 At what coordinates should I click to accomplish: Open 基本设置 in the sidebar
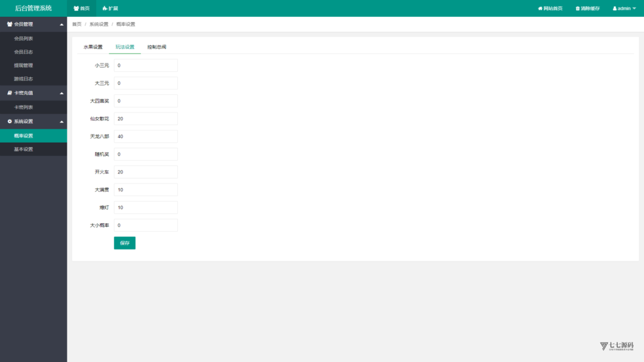pos(23,150)
